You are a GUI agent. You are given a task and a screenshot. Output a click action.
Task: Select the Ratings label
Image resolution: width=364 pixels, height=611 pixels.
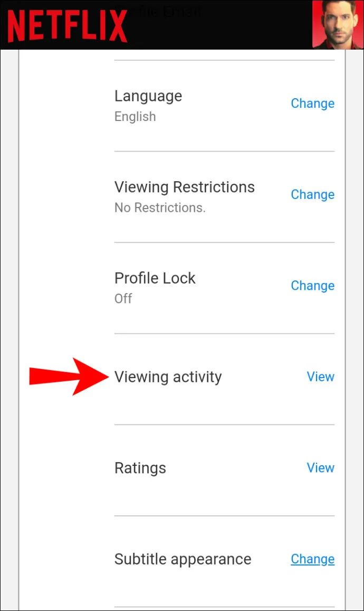[x=140, y=468]
